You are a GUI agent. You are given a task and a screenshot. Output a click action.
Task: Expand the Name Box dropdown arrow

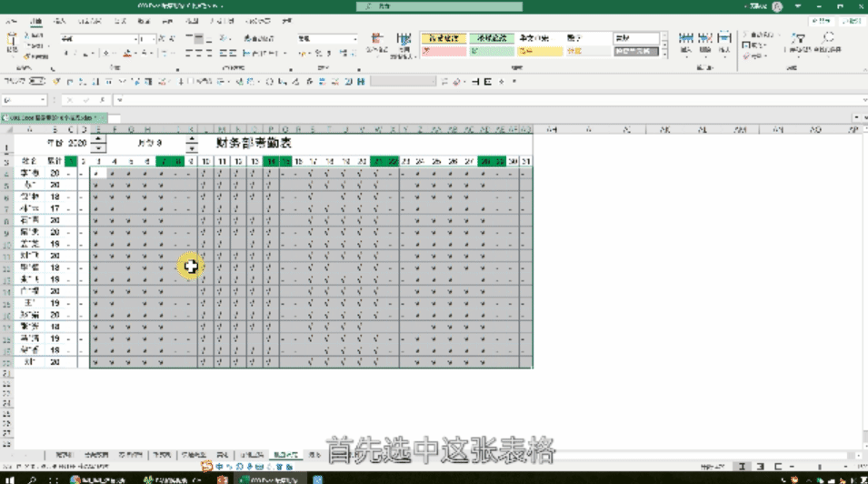coord(42,99)
